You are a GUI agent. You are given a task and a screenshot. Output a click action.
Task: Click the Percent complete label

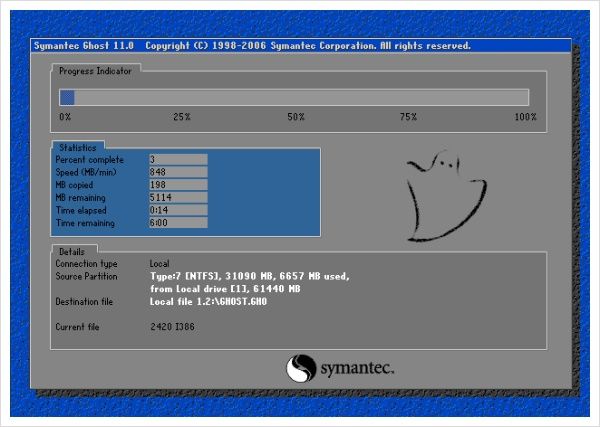point(90,160)
